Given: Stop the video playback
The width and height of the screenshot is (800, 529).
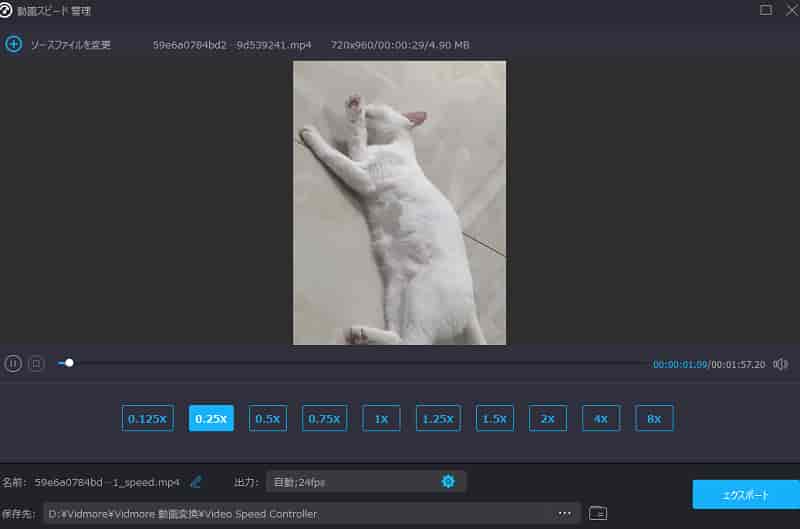Looking at the screenshot, I should pos(36,364).
